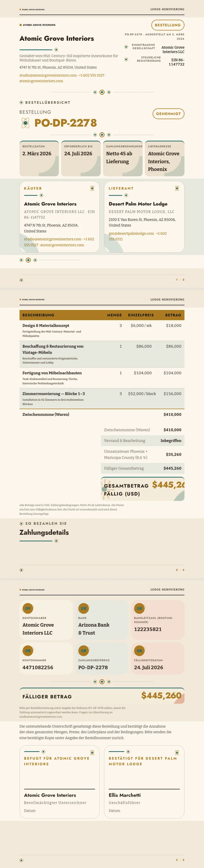Select the 01 Kontoinhaber badge
Image resolution: width=204 pixels, height=868 pixels.
point(28,608)
